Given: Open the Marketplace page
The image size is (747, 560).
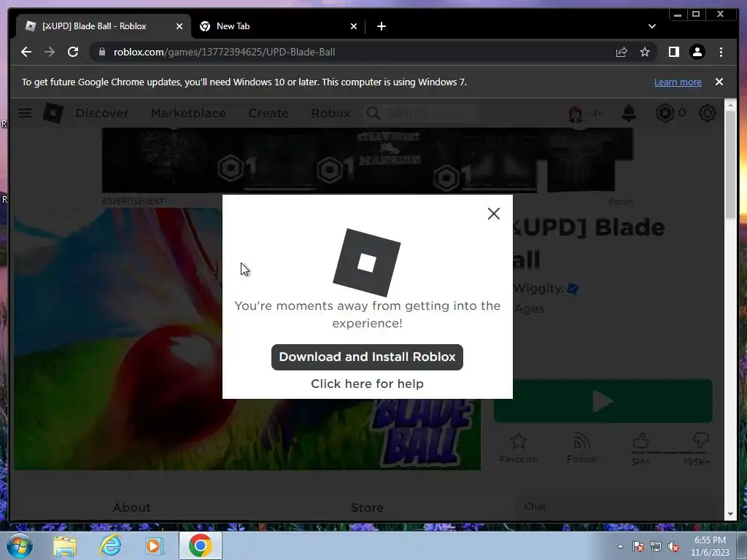Looking at the screenshot, I should 188,113.
